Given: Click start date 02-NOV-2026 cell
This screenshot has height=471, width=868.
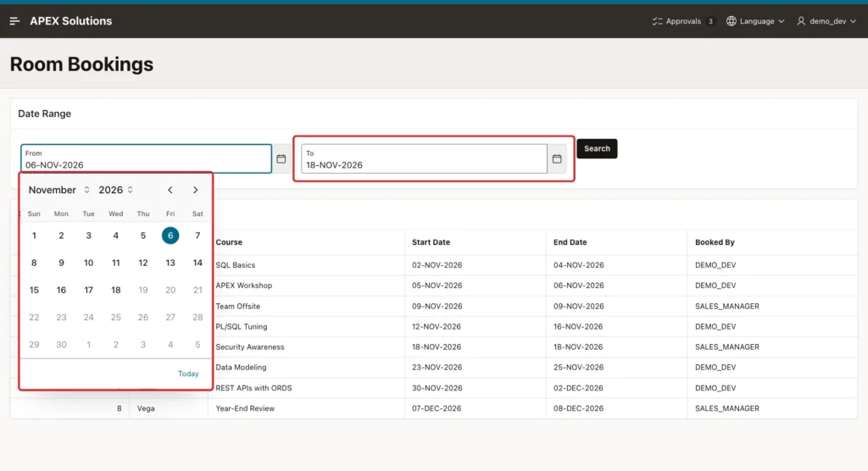Looking at the screenshot, I should click(x=476, y=265).
